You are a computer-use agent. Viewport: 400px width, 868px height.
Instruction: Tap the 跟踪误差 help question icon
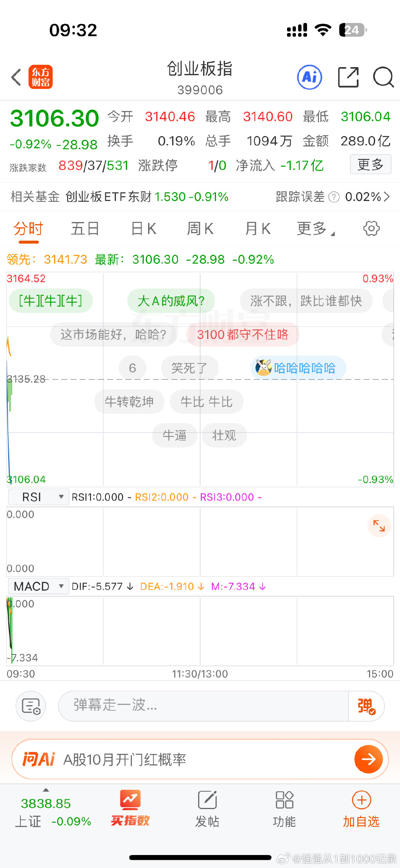(334, 197)
